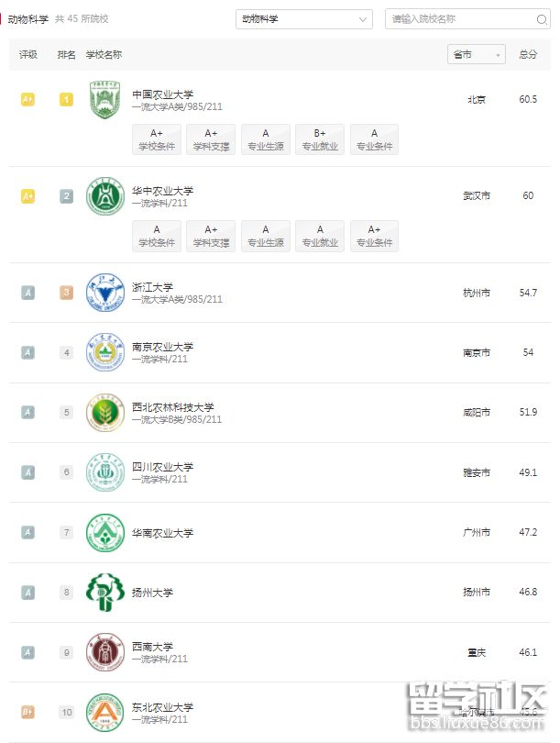Click 专业条件 A+ tile for 华中农业大学

374,236
